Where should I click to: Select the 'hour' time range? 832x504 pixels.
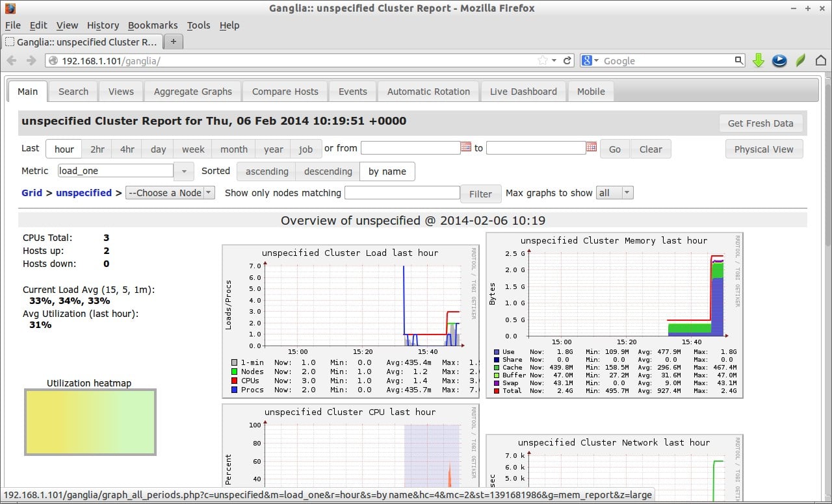(x=64, y=149)
